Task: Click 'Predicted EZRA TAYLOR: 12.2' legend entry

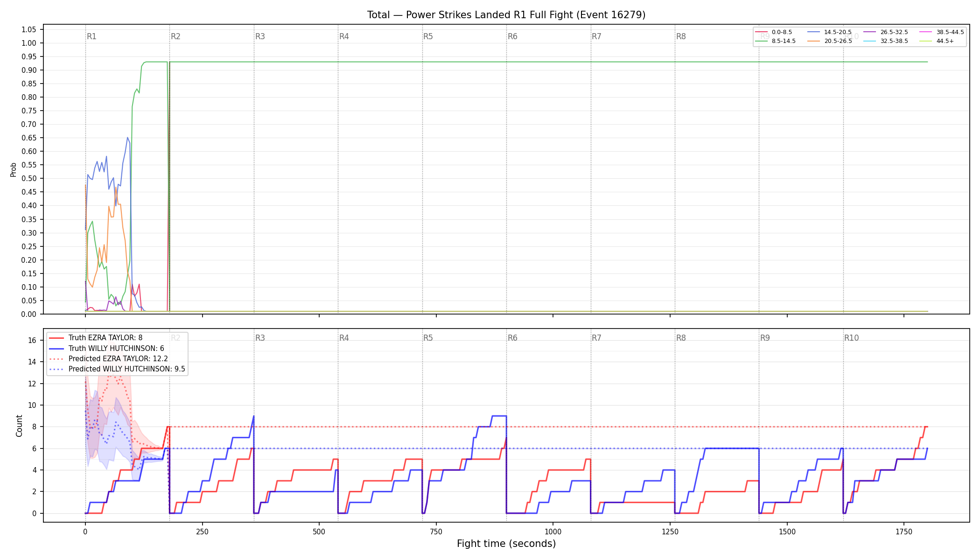Action: point(118,358)
